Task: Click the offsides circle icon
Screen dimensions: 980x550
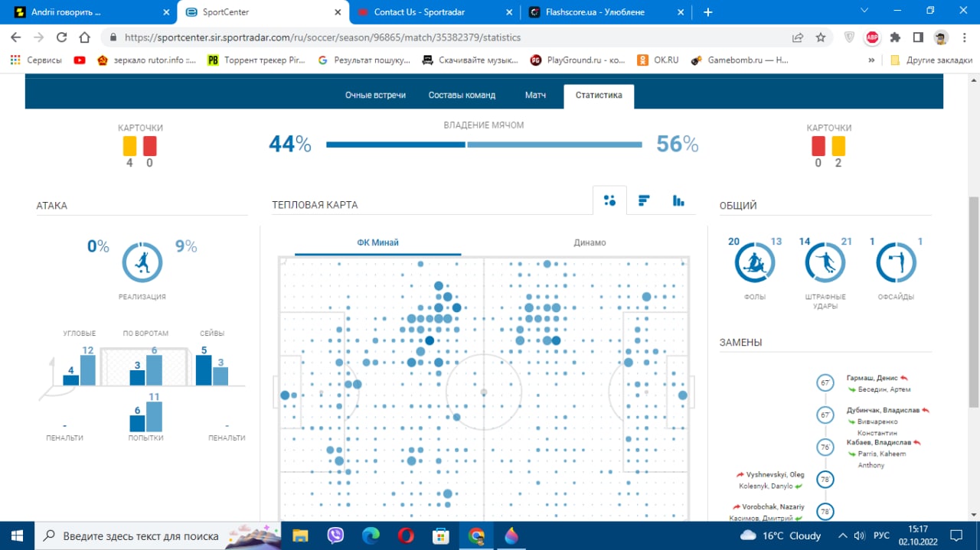Action: click(897, 262)
